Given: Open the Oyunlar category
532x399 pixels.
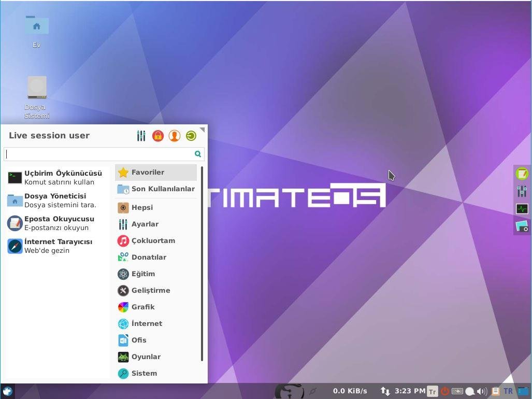Looking at the screenshot, I should [x=156, y=357].
